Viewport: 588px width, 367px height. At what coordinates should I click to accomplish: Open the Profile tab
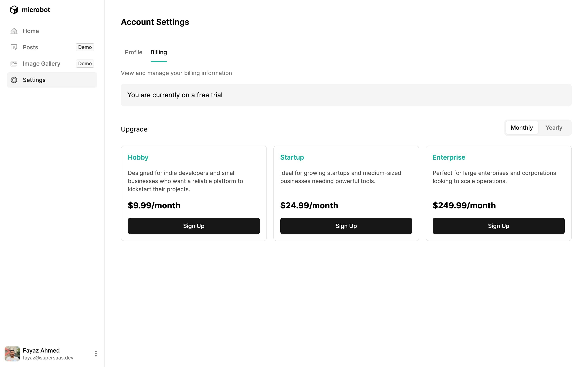(x=134, y=52)
